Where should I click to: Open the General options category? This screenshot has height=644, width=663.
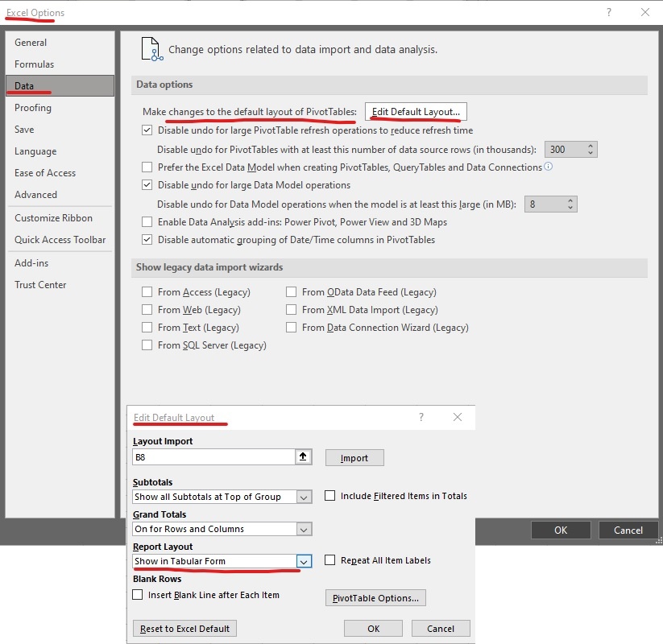tap(60, 42)
